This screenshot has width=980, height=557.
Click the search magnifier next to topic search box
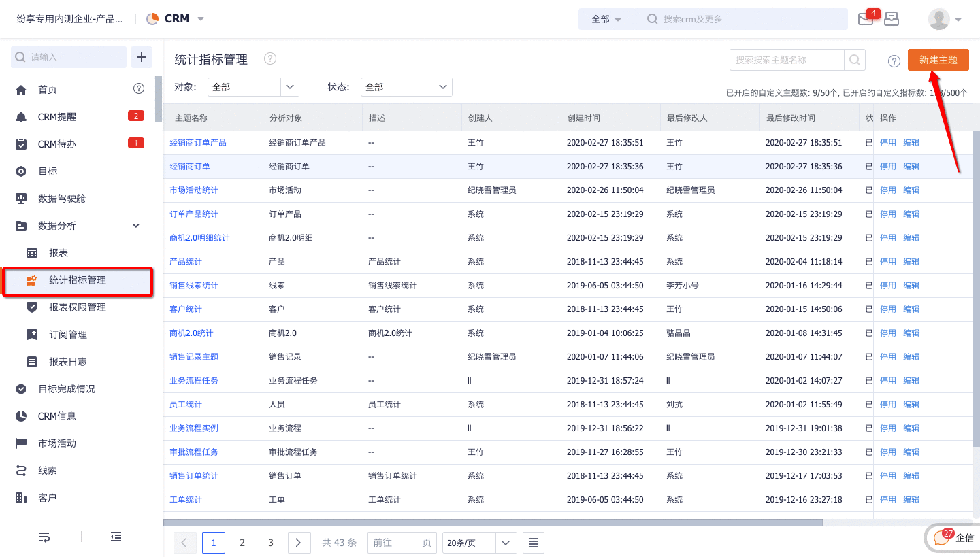855,60
